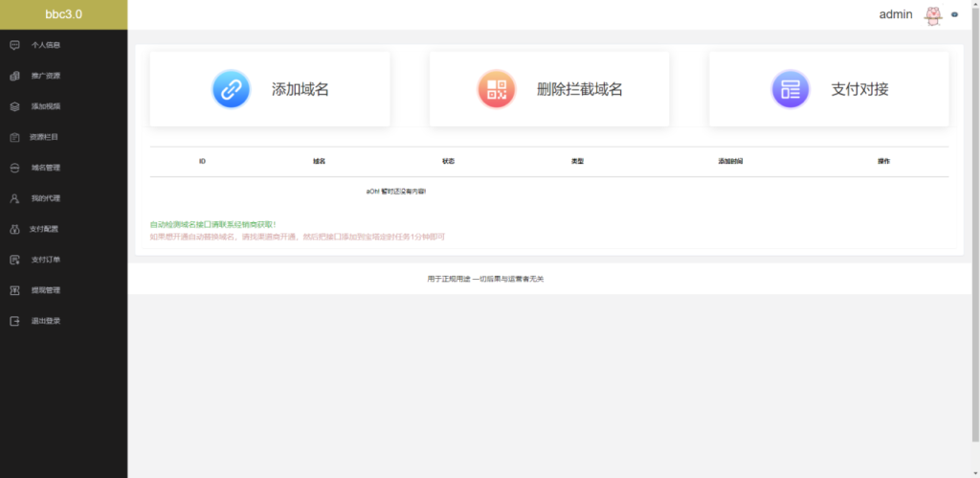Screen dimensions: 980x478
Task: Click the admin username in header
Action: click(x=896, y=14)
